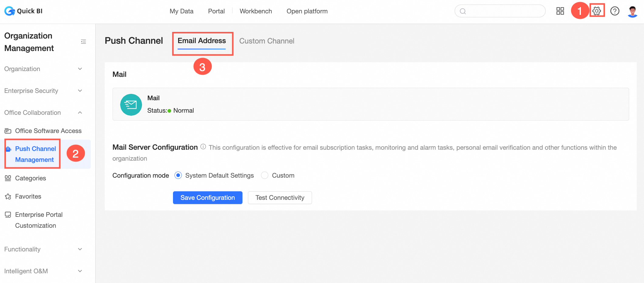Switch to the Custom Channel tab
This screenshot has width=644, height=283.
266,41
